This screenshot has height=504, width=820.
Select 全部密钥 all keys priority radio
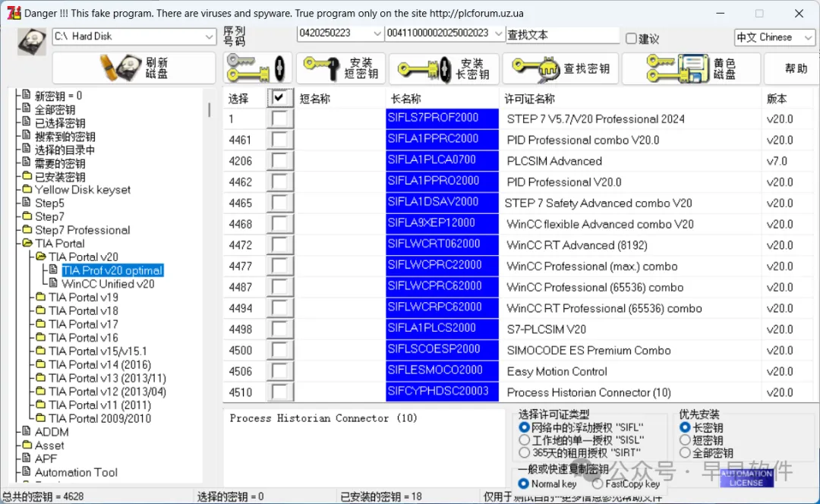click(685, 452)
